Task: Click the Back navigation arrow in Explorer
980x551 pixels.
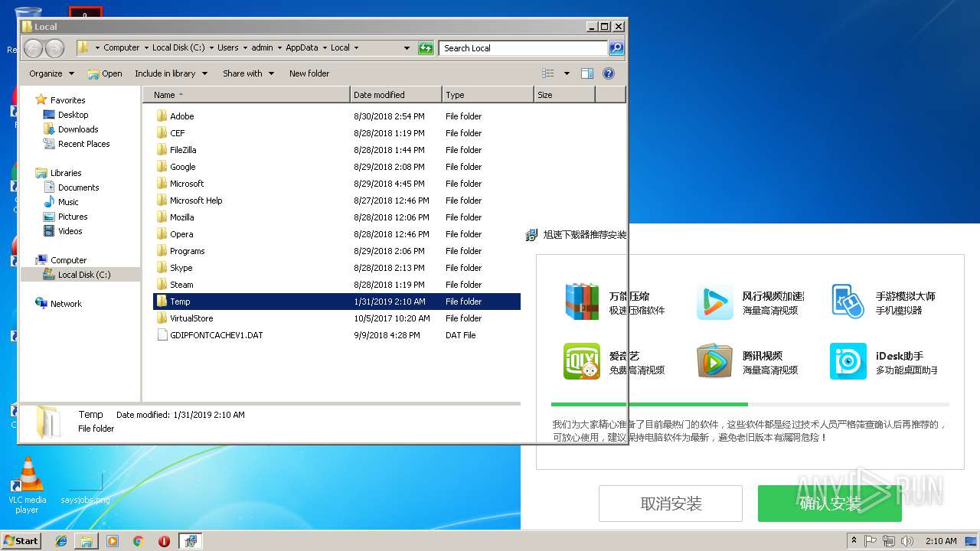Action: pyautogui.click(x=33, y=48)
